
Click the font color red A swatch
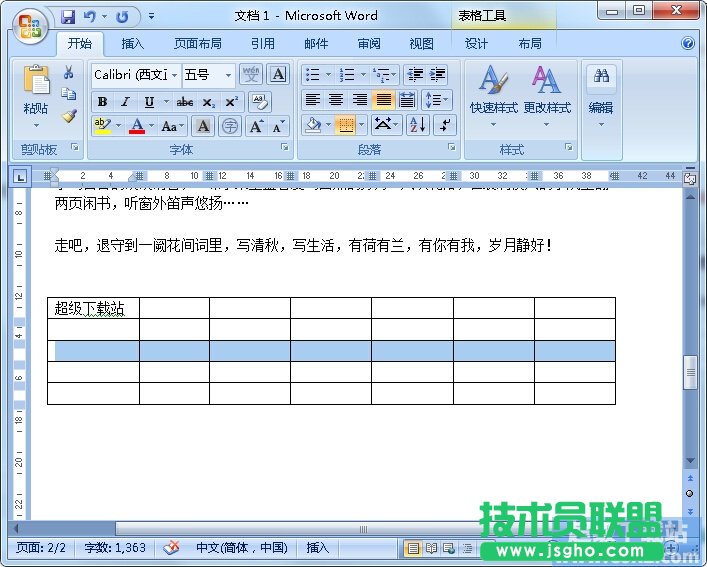coord(135,126)
